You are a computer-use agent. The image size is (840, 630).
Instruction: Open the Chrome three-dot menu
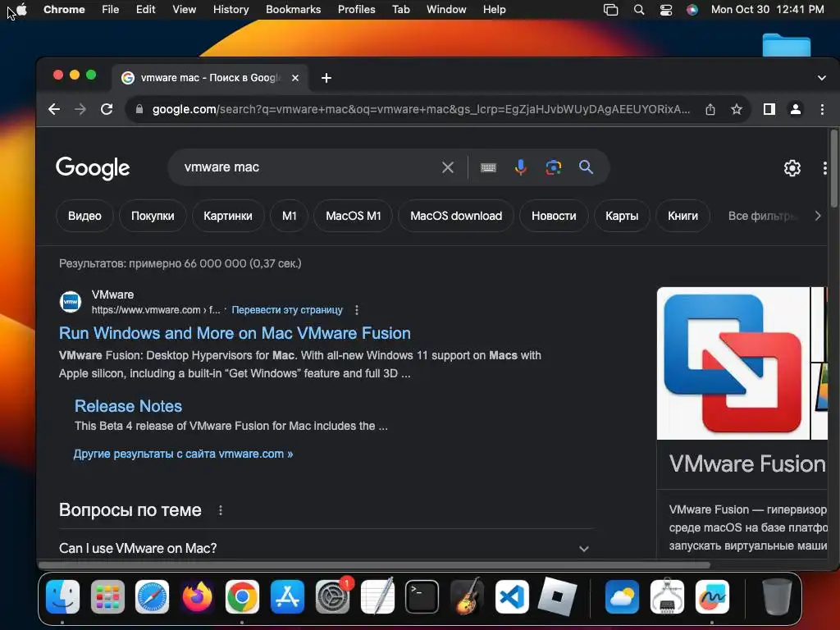822,109
